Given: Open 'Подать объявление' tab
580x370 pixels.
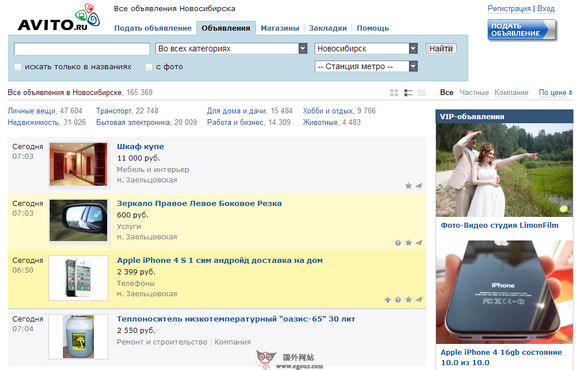Looking at the screenshot, I should tap(153, 28).
